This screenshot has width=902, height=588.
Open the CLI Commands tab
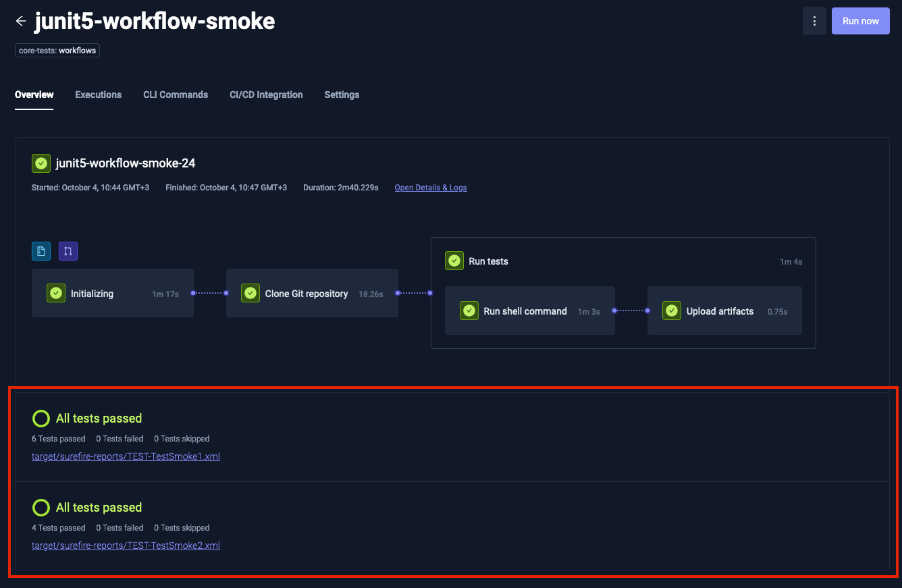pos(176,95)
